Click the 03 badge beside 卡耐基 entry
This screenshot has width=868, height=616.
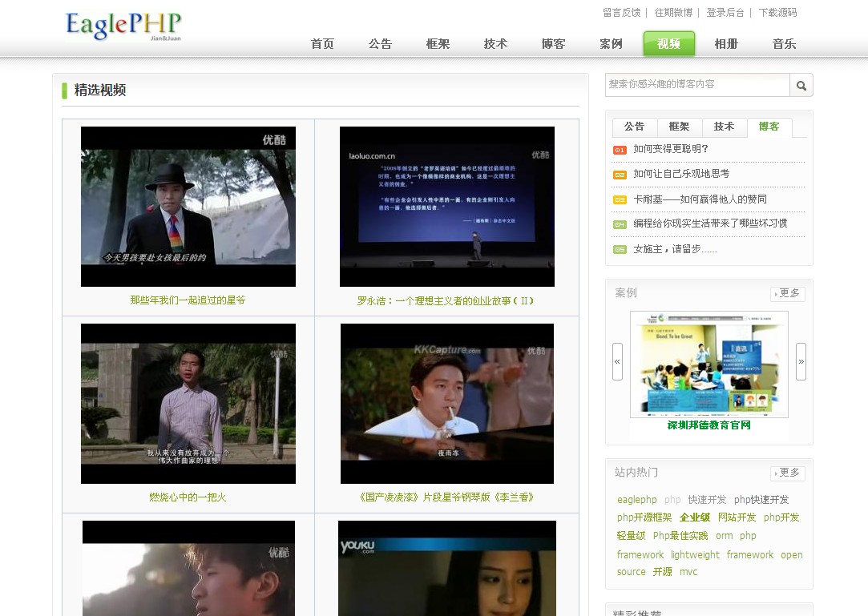(x=620, y=199)
